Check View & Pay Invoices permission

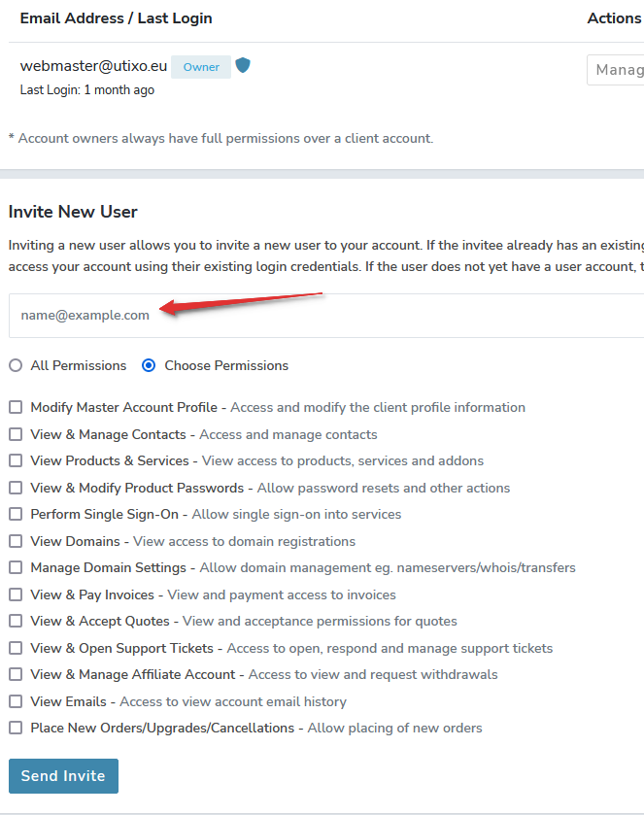[16, 594]
